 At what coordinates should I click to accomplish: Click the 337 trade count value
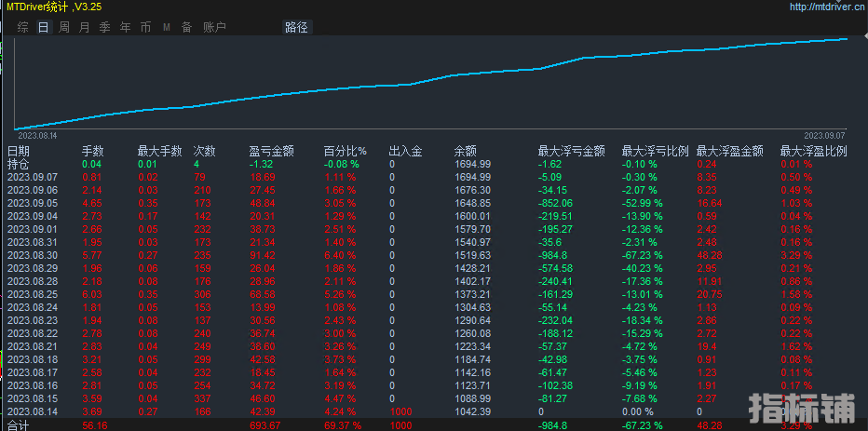click(x=201, y=399)
